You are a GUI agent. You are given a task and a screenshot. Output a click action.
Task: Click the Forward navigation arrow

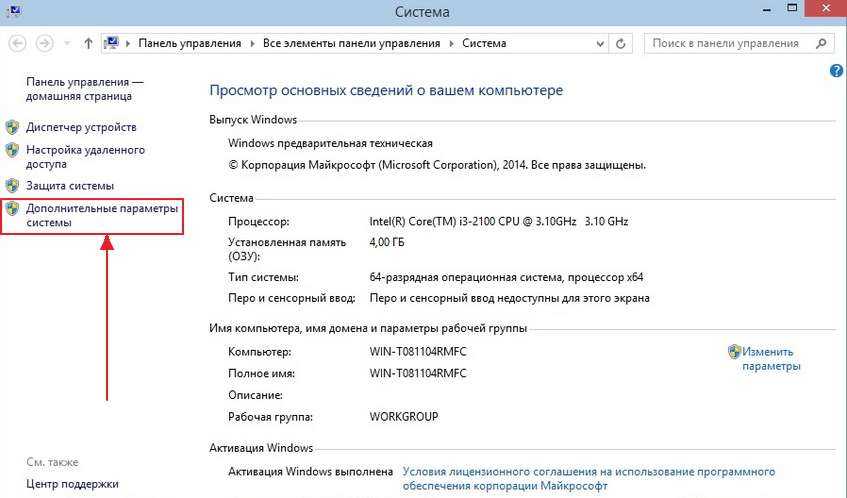tap(44, 44)
